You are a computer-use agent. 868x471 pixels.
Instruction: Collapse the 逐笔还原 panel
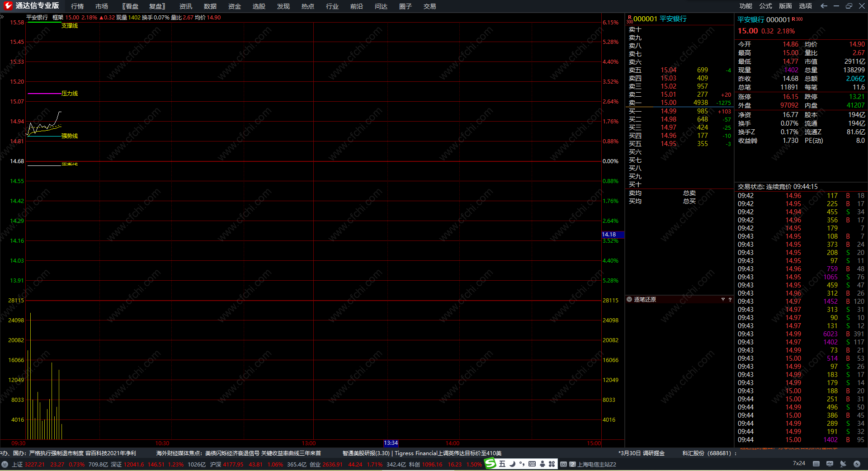click(x=629, y=299)
